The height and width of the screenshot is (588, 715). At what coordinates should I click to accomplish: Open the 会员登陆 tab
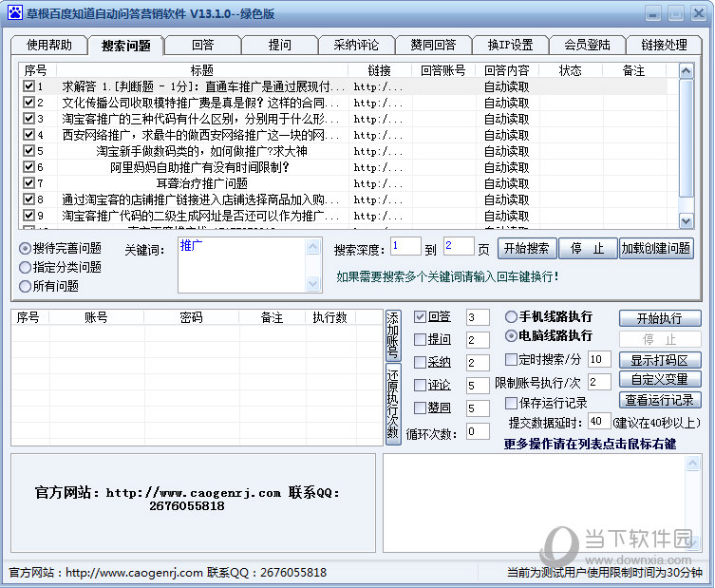click(x=588, y=45)
